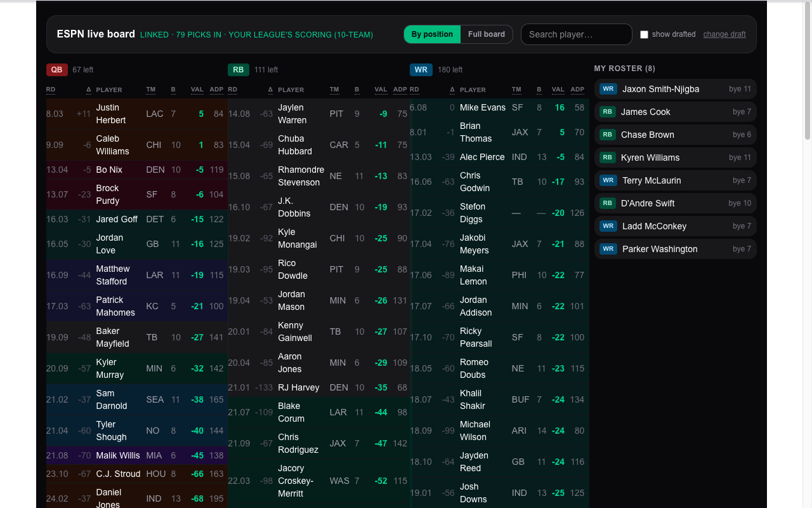The height and width of the screenshot is (508, 812).
Task: Select Rhamondre Stevenson row
Action: [318, 176]
